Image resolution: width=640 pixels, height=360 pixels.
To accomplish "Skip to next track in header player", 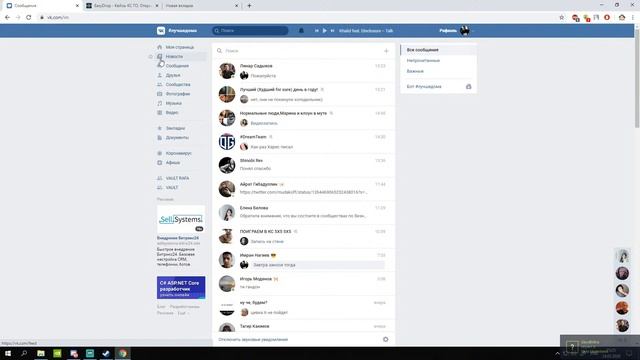I will pyautogui.click(x=332, y=31).
